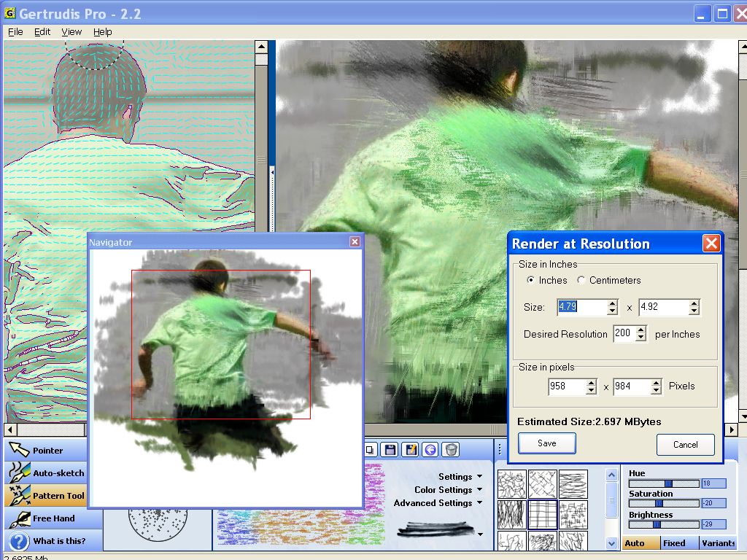Open the Color Settings dropdown
This screenshot has height=560, width=747.
448,490
